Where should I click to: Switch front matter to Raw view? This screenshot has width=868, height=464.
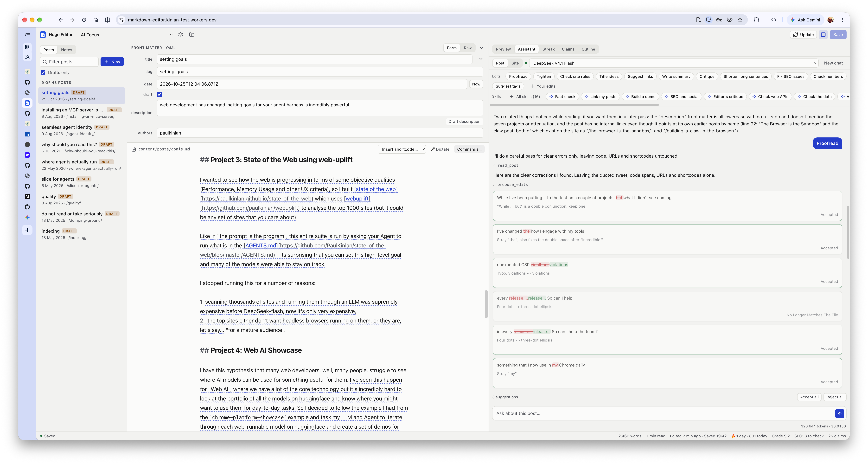pyautogui.click(x=467, y=48)
